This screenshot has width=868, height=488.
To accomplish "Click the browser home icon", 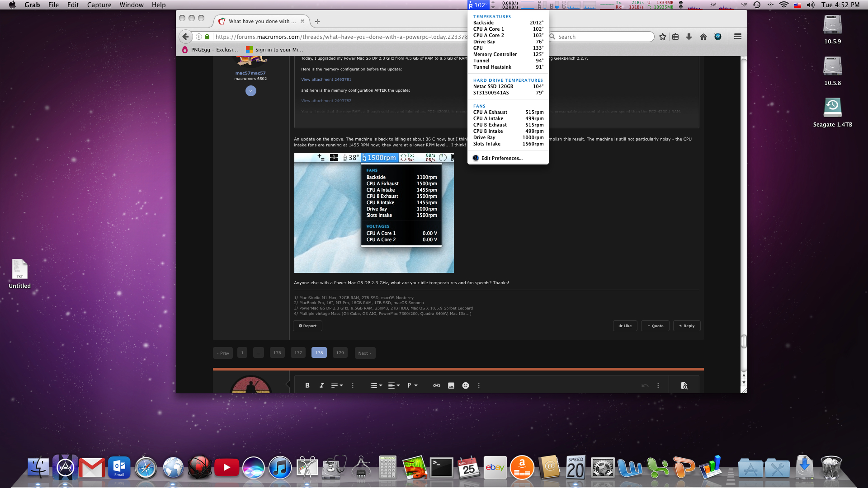I will pos(703,37).
